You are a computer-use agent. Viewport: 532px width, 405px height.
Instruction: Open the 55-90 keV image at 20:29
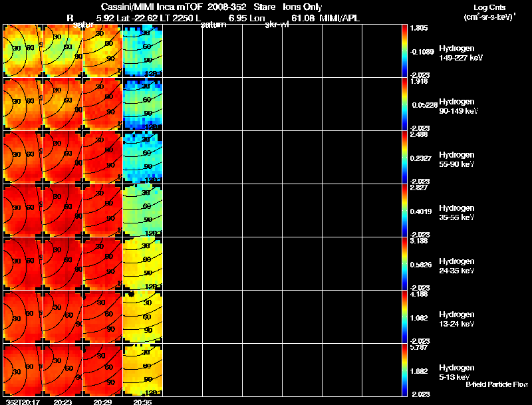pos(102,157)
